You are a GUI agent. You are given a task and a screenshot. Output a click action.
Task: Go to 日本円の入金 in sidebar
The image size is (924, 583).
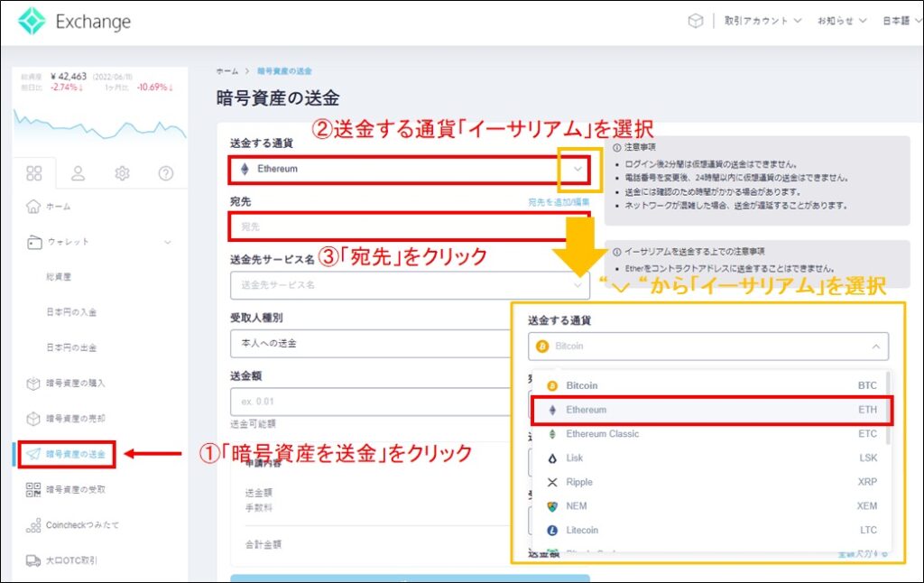pos(71,312)
